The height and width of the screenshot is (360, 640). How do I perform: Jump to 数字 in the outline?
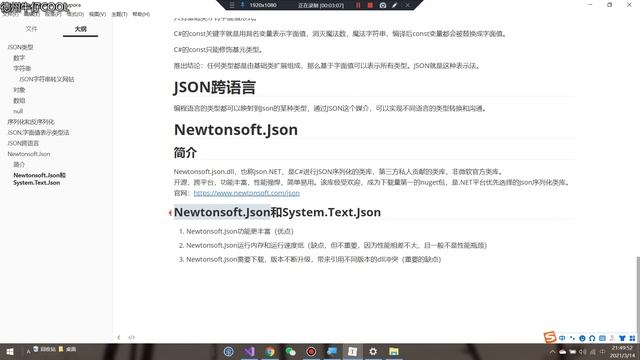coord(19,58)
